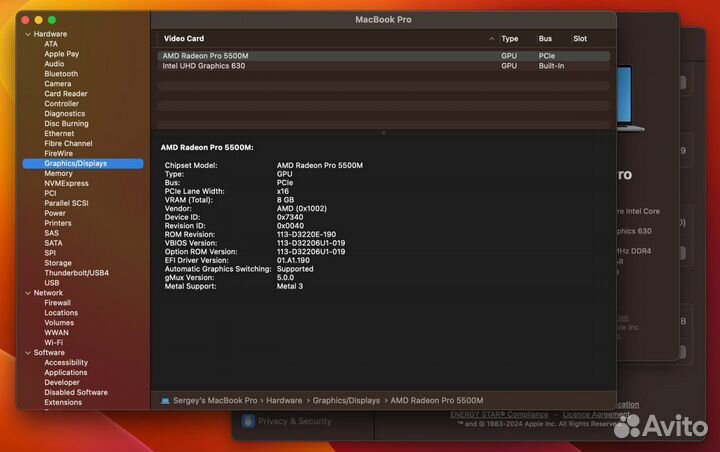Viewport: 720px width, 452px height.
Task: Select NVMExpress entry
Action: pos(67,183)
